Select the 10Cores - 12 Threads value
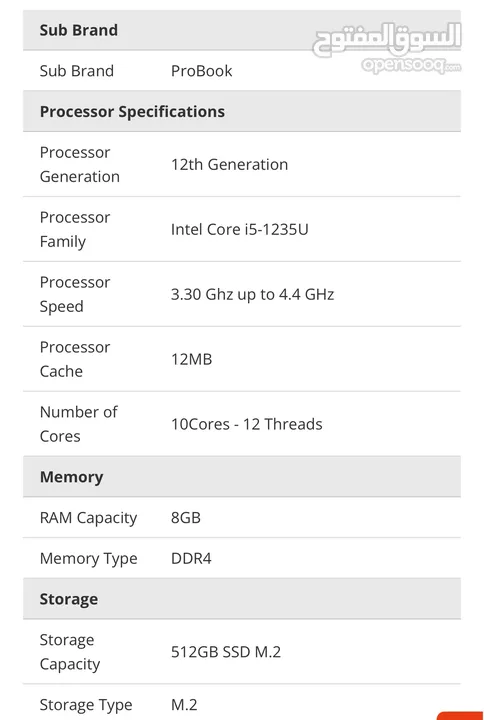The image size is (484, 720). (247, 424)
